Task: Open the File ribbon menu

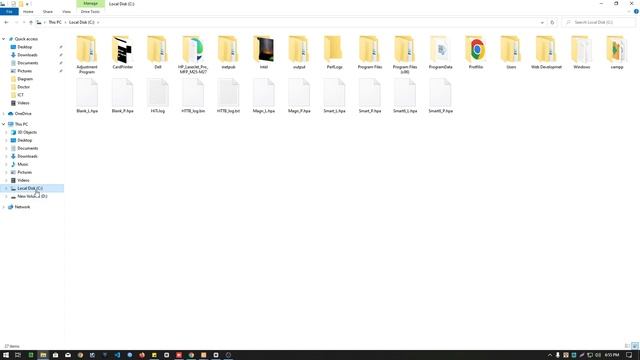Action: (x=9, y=12)
